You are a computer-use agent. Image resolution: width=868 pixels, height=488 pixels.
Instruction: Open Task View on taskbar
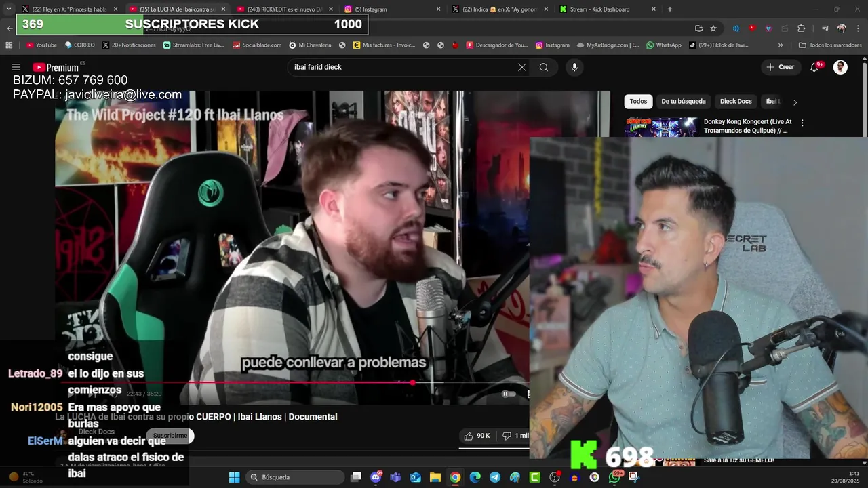point(356,477)
